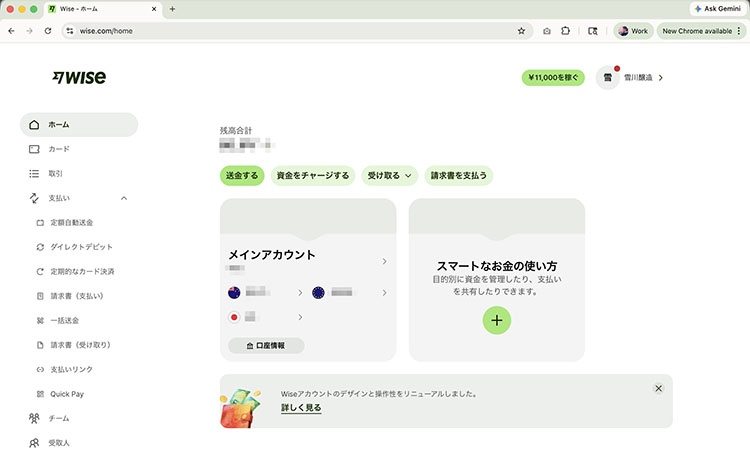Click the Quick Pay QR icon
The width and height of the screenshot is (750, 456).
pyautogui.click(x=40, y=394)
